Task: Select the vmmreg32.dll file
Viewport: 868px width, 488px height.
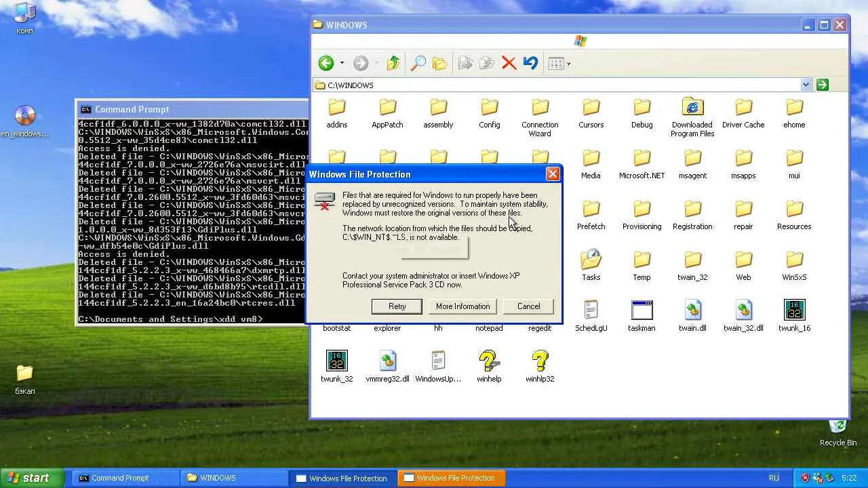Action: (387, 367)
